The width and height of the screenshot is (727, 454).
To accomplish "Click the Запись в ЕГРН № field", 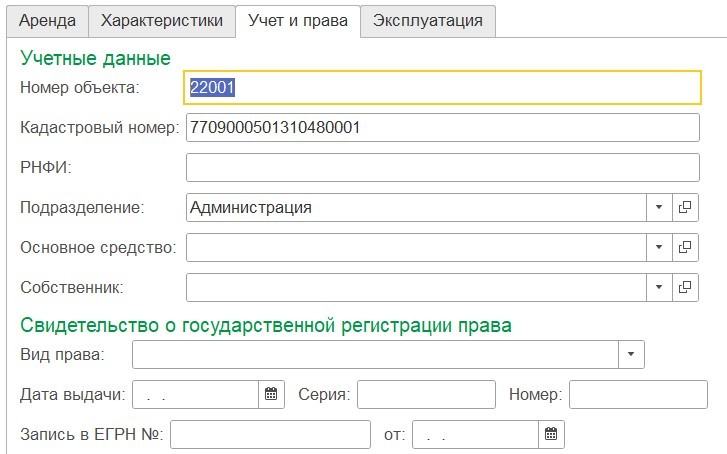I will tap(271, 434).
